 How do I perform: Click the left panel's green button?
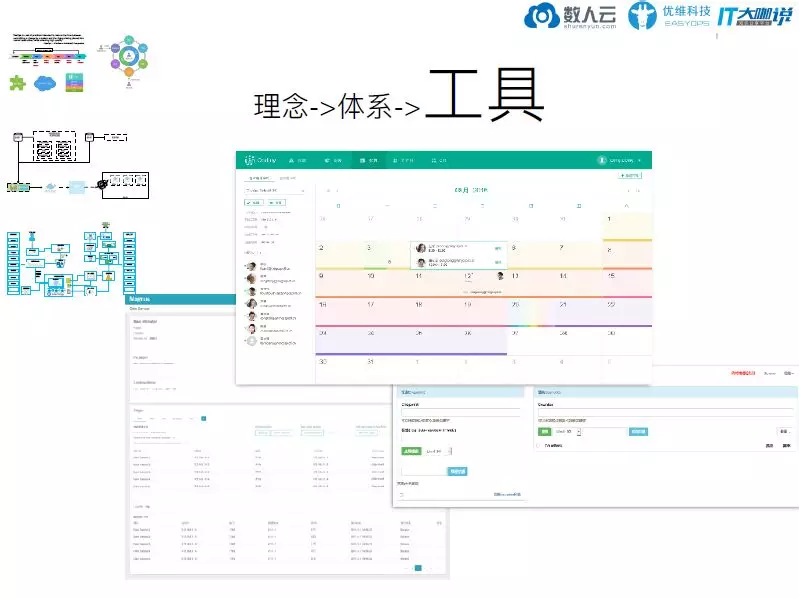411,451
